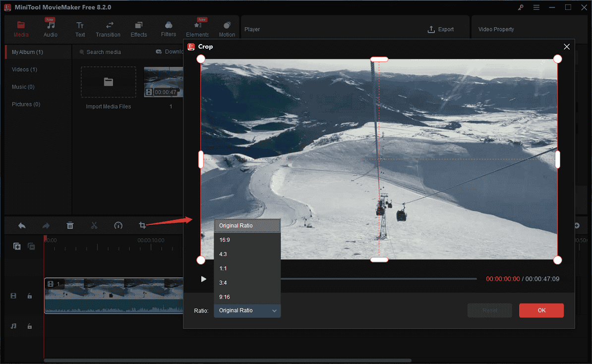Click the timeline horizontal scrollbar

pos(228,360)
